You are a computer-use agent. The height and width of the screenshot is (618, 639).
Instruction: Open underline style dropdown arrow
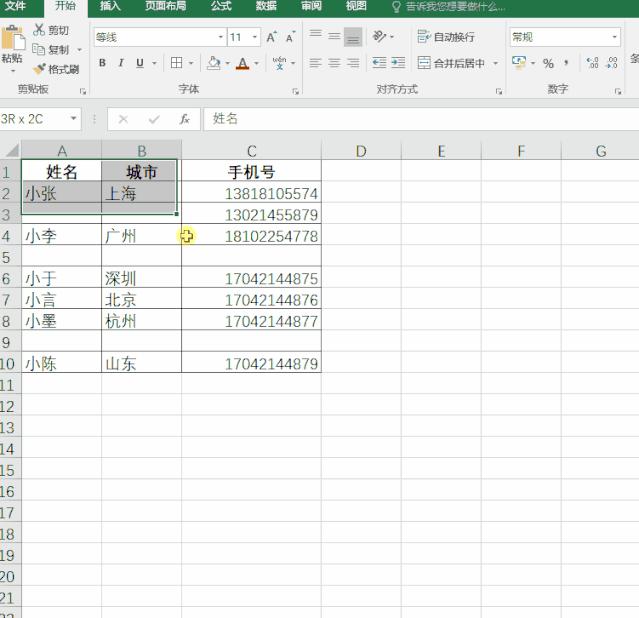tap(154, 63)
